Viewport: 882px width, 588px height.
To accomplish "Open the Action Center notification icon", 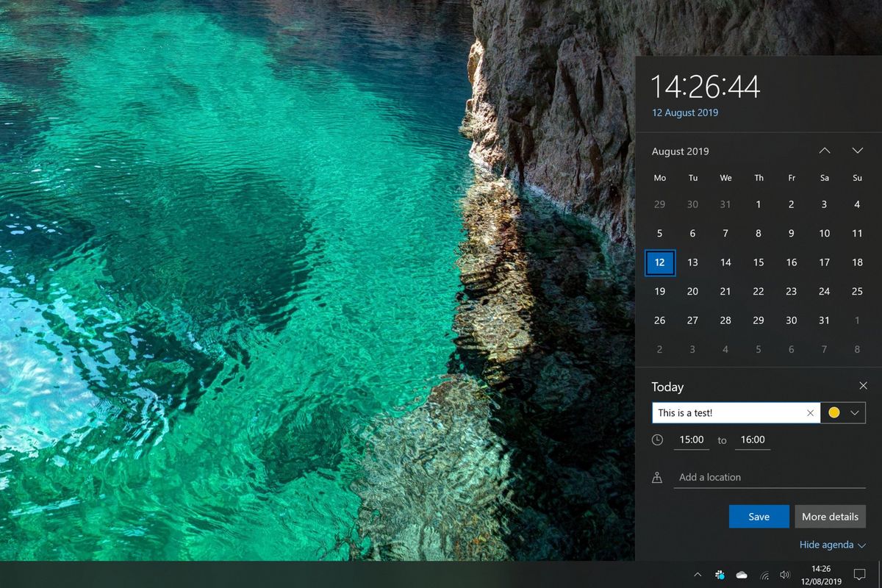I will point(858,574).
